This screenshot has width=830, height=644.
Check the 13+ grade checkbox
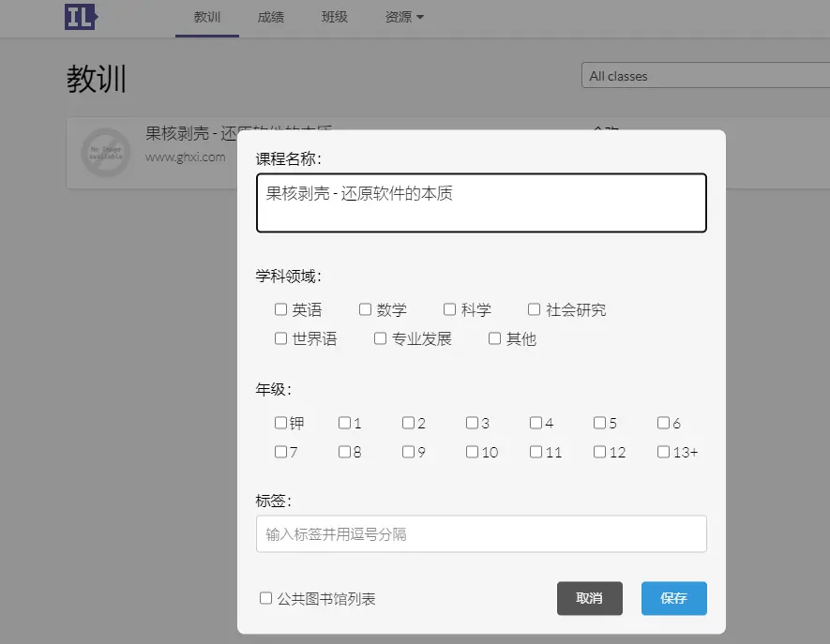click(663, 452)
